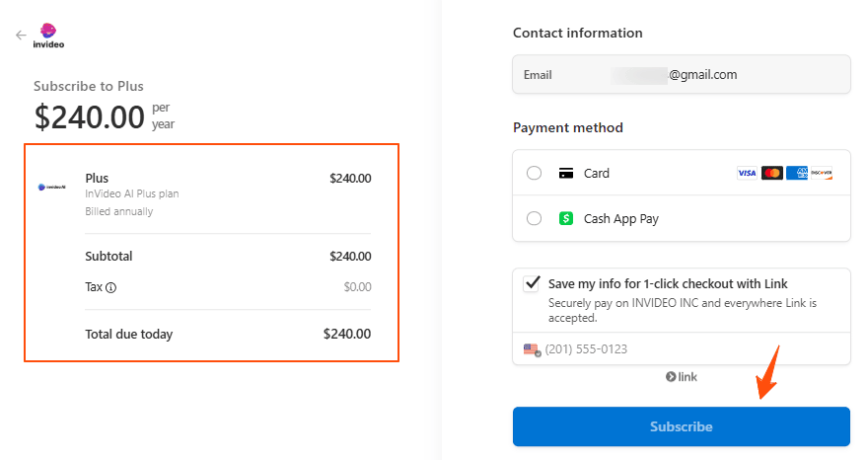Focus the phone number field
This screenshot has height=460, width=868.
682,349
